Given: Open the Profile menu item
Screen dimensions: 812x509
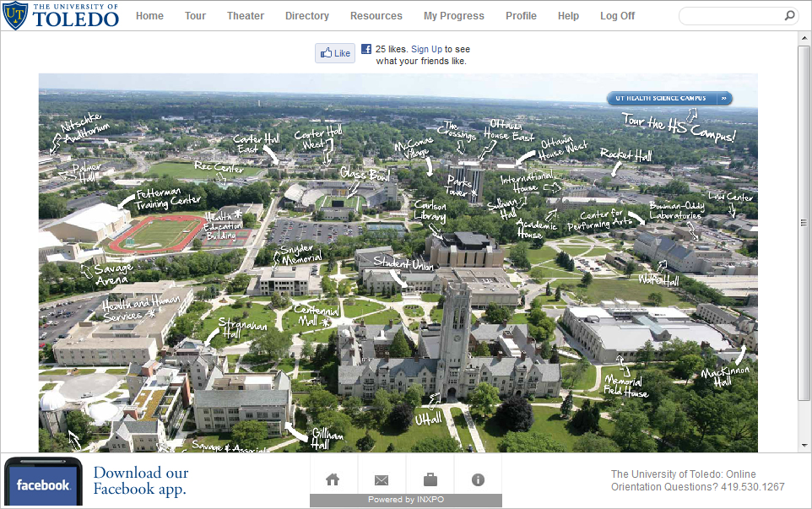Looking at the screenshot, I should tap(521, 16).
